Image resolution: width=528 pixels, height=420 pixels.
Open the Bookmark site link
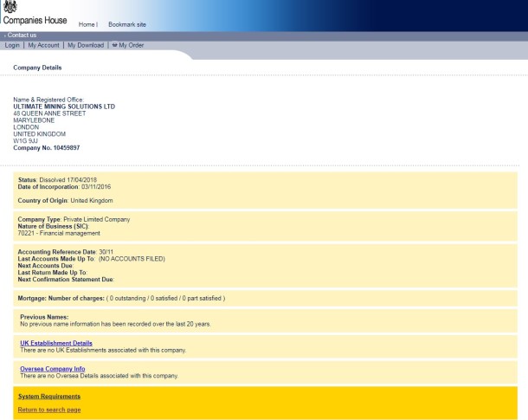tap(127, 24)
